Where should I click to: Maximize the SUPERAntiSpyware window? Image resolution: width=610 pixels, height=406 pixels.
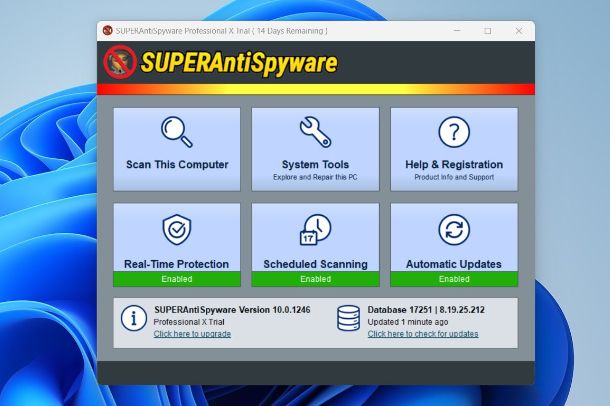point(488,31)
